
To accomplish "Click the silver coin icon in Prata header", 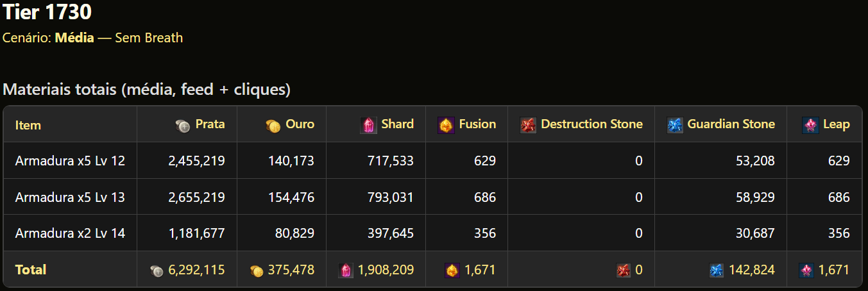I will coord(183,126).
